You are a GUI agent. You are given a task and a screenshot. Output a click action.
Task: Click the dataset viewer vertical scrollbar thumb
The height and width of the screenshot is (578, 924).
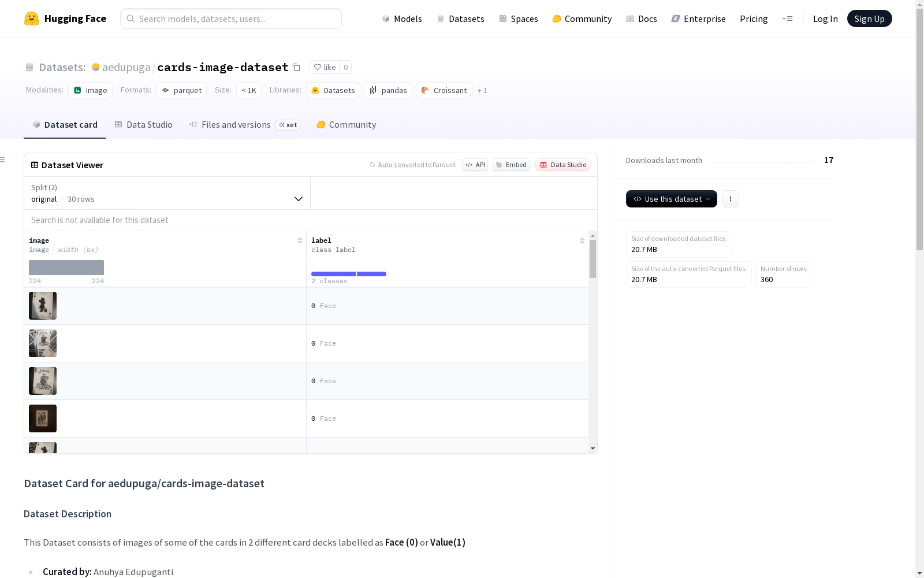tap(593, 259)
